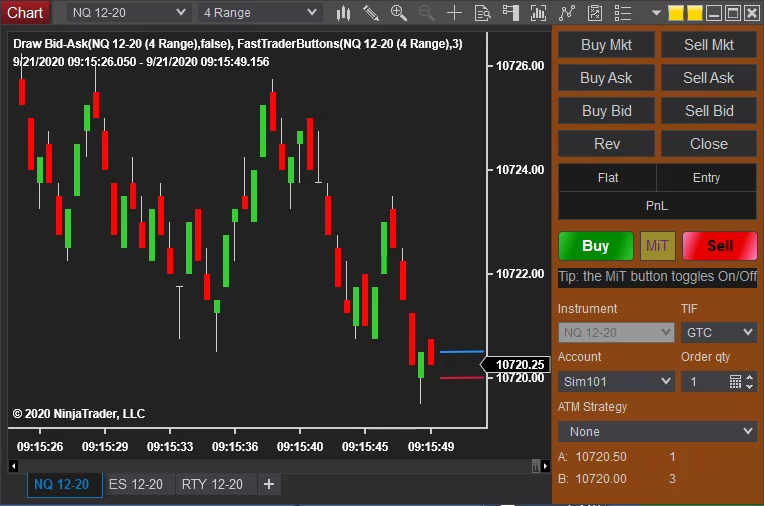Click the Sell Mkt button
The width and height of the screenshot is (764, 506).
point(708,45)
